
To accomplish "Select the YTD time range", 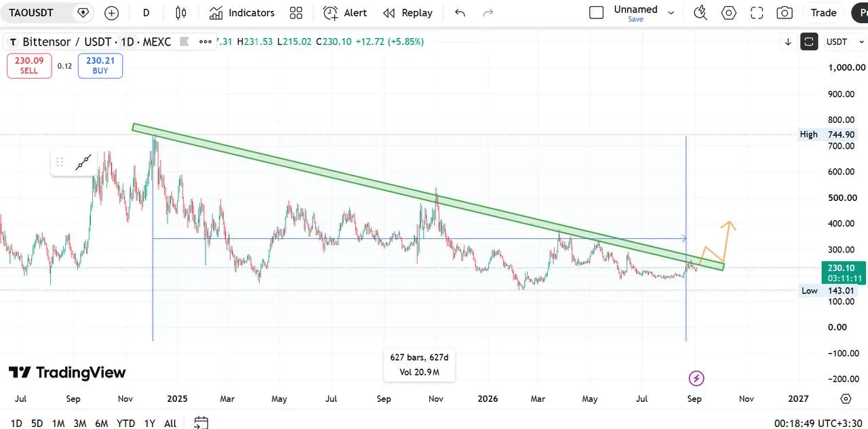I will (125, 423).
